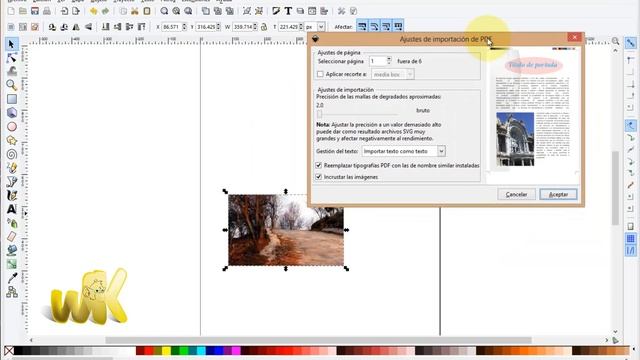Click the X coordinate spinner arrows
This screenshot has height=360, width=640.
(184, 27)
